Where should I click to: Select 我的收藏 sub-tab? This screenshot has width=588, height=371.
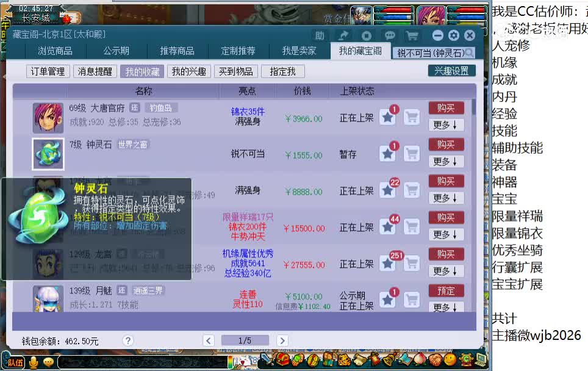142,71
